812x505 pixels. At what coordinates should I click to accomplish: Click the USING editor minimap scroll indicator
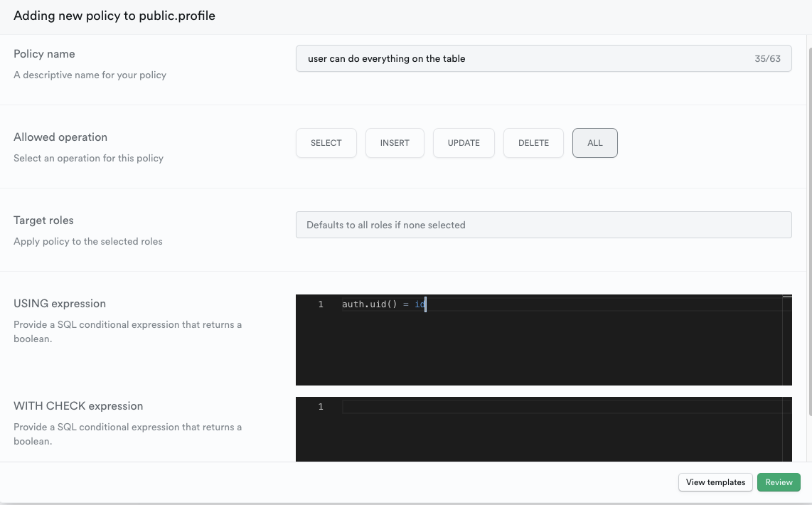787,297
